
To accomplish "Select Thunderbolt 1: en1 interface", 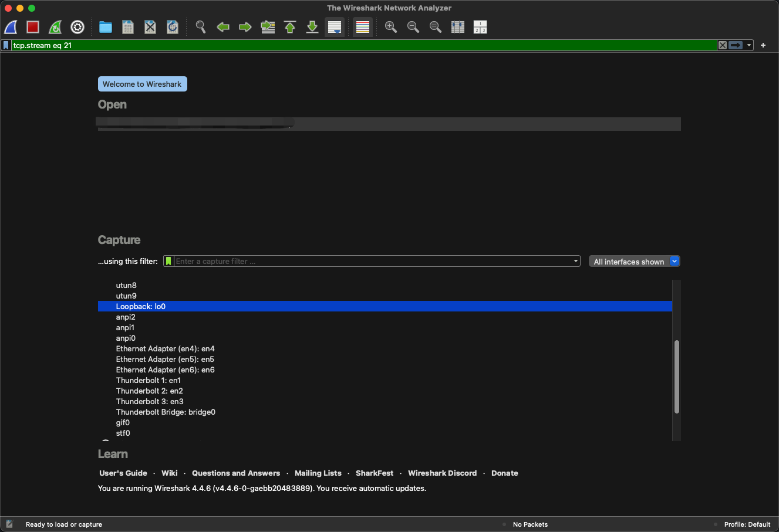I will click(385, 380).
